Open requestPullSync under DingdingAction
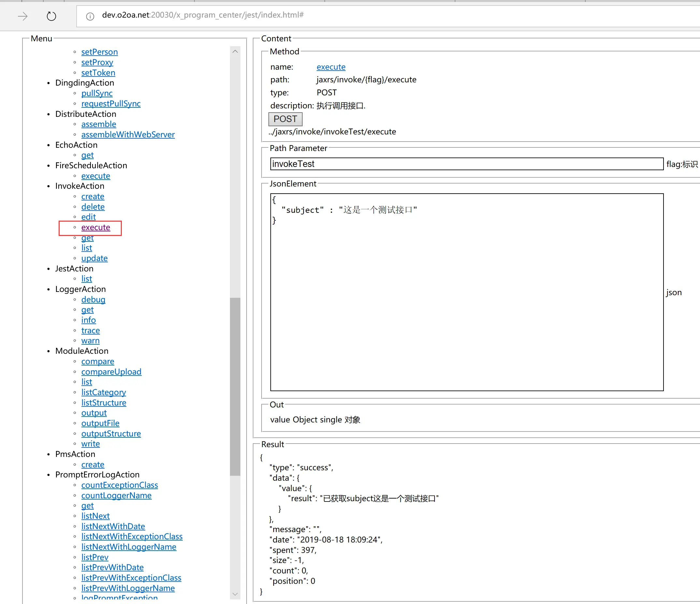The image size is (700, 604). [x=111, y=103]
